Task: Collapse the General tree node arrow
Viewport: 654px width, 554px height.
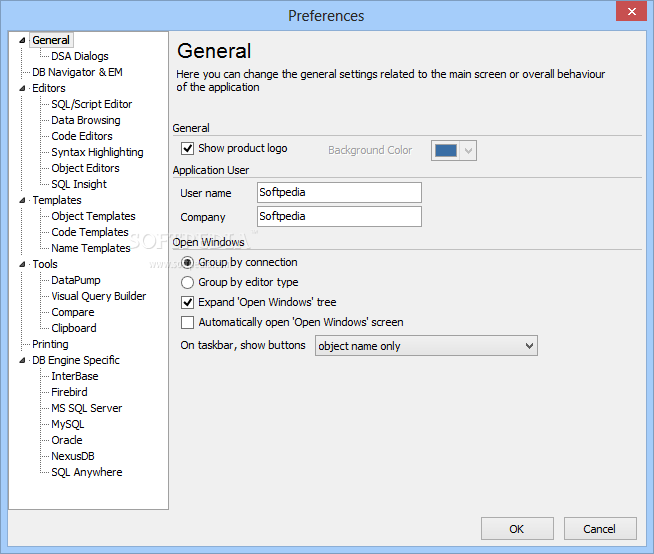Action: [22, 41]
